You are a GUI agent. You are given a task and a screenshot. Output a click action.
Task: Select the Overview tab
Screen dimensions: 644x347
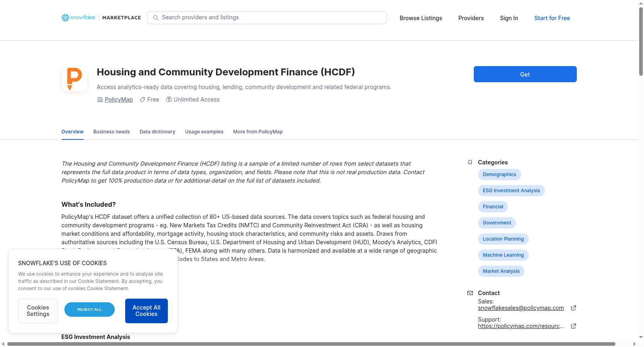coord(72,132)
